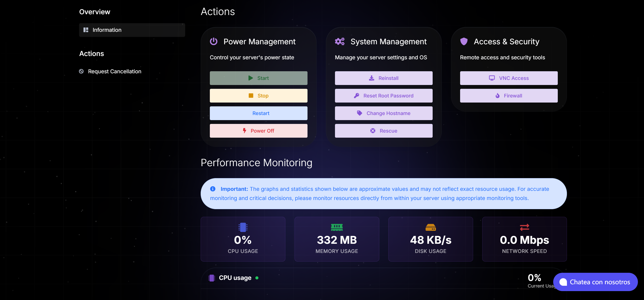Open the Information sidebar item
Screen dimensions: 644x300
[x=132, y=30]
